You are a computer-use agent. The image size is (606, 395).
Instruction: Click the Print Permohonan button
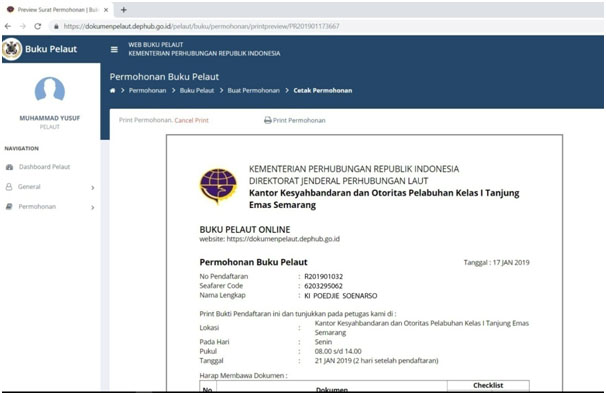294,120
